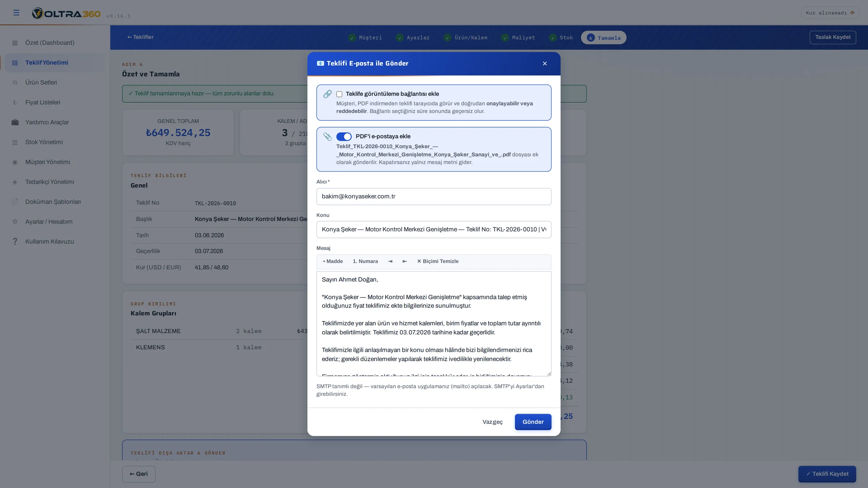Apply Madde bullet list formatting
Image resolution: width=868 pixels, height=488 pixels.
point(333,261)
